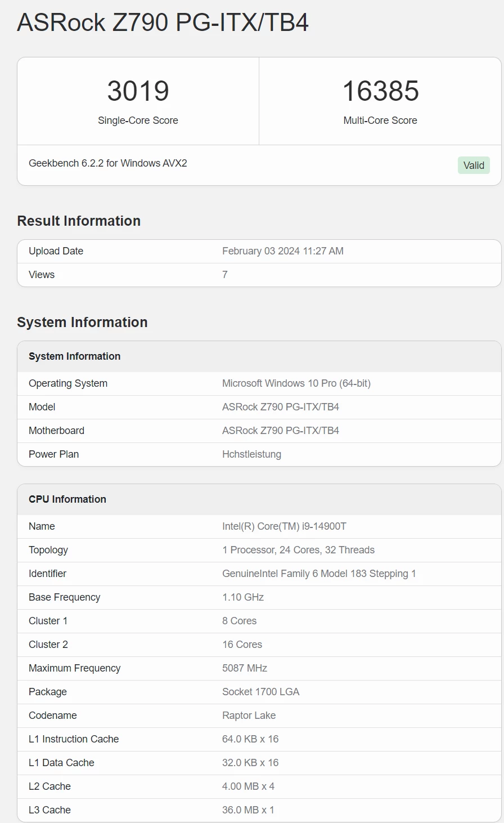Click the green Valid badge
This screenshot has height=823, width=504.
pos(474,166)
